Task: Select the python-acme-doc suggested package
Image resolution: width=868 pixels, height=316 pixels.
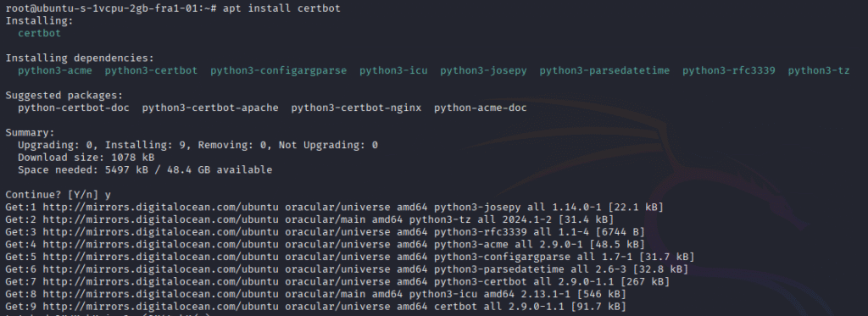Action: (x=481, y=108)
